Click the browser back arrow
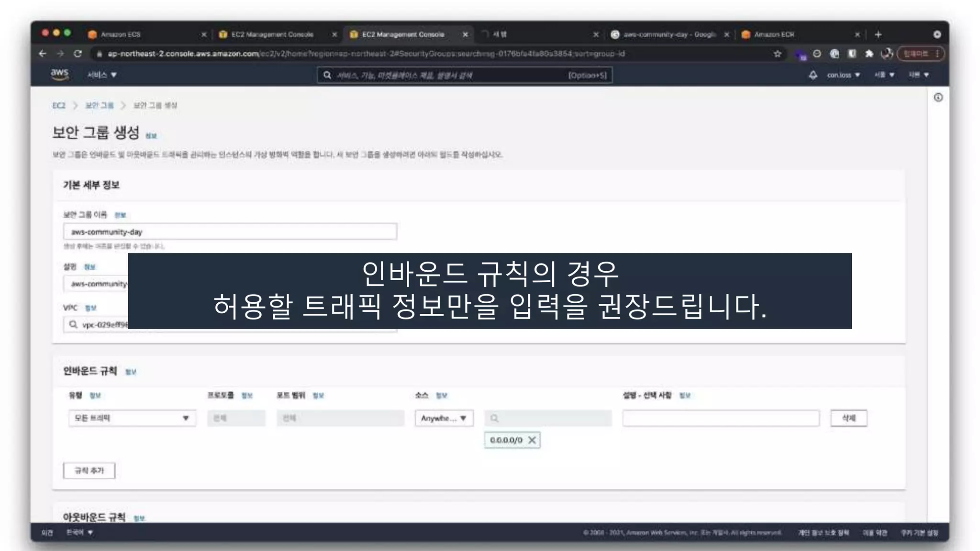Screen dimensions: 980x551 pos(43,54)
